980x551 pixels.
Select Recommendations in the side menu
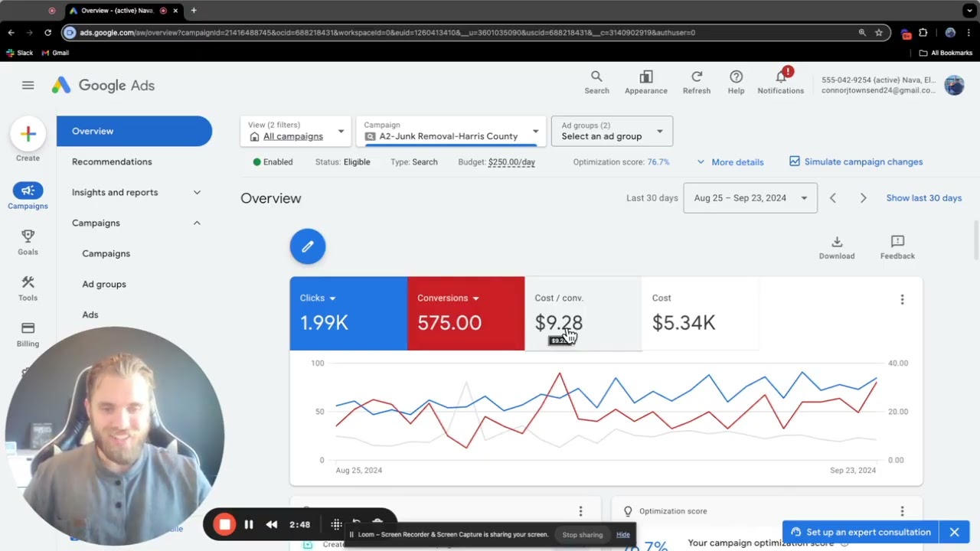click(x=112, y=161)
